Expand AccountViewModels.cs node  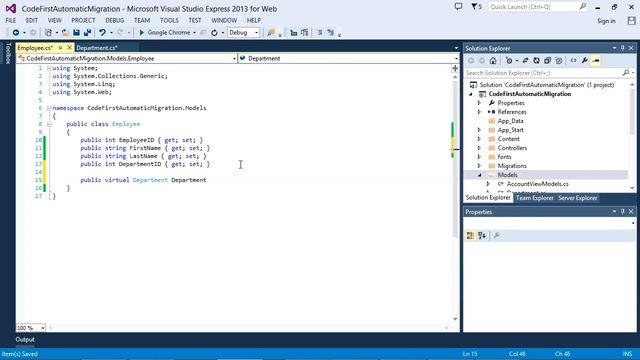tap(488, 184)
